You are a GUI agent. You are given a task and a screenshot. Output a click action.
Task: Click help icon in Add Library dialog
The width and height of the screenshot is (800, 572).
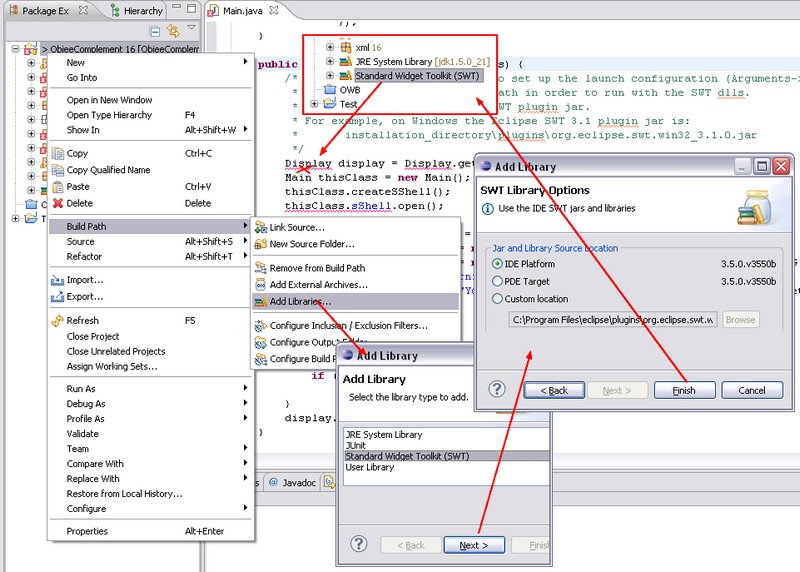coord(359,544)
